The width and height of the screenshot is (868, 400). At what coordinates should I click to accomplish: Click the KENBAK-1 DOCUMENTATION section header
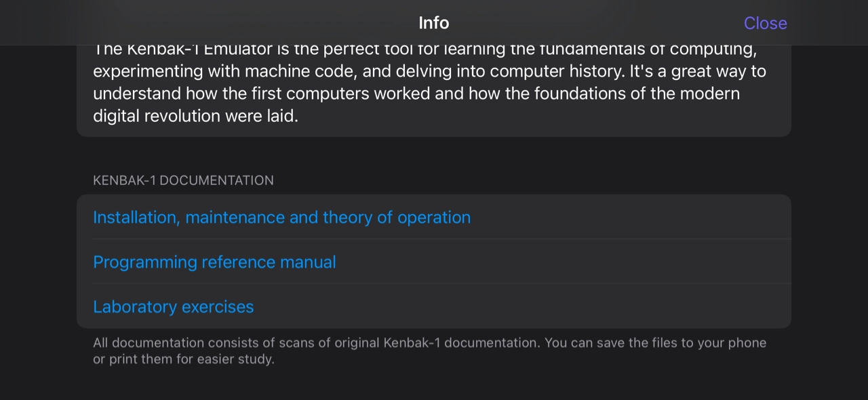point(183,180)
